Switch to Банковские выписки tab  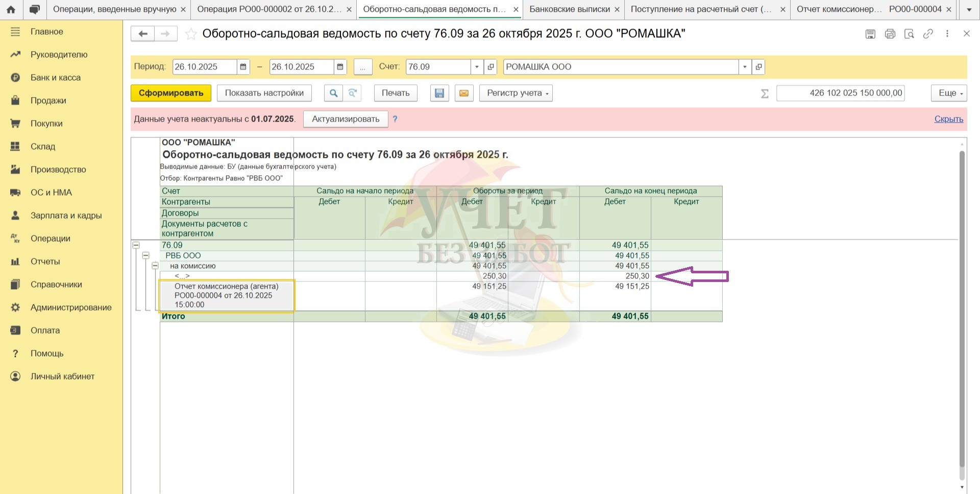tap(569, 10)
